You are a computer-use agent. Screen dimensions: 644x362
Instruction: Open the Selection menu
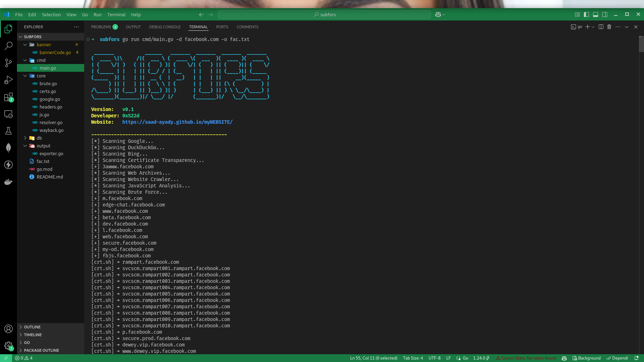[51, 14]
